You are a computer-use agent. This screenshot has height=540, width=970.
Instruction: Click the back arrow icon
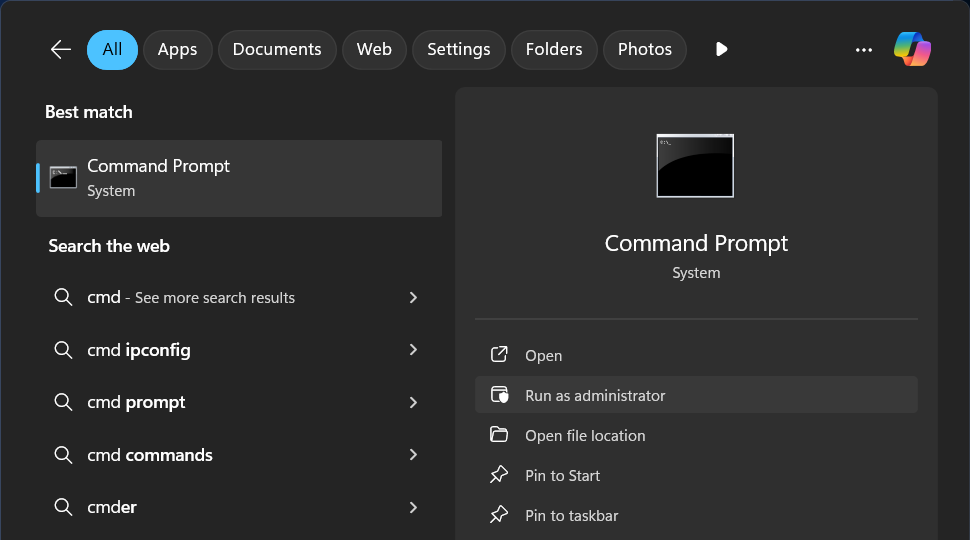(61, 49)
